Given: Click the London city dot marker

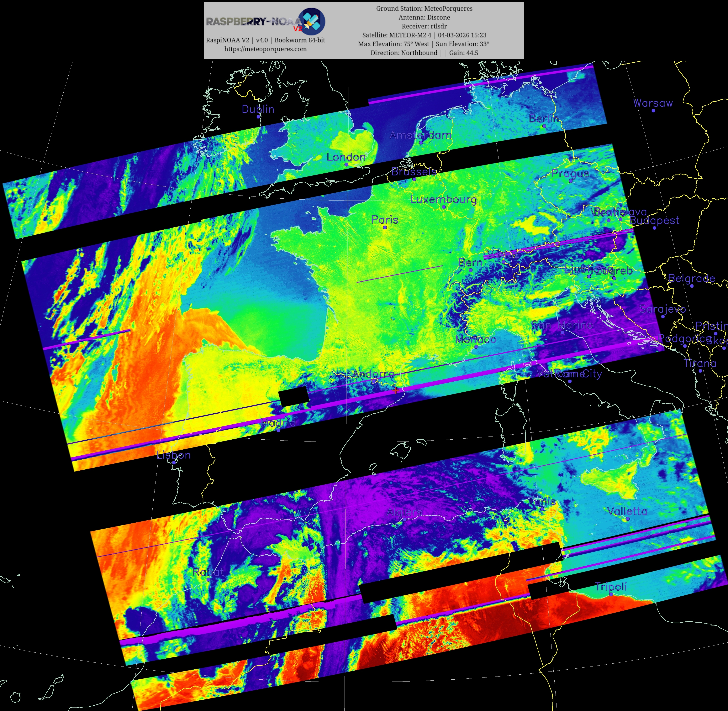Looking at the screenshot, I should 346,165.
